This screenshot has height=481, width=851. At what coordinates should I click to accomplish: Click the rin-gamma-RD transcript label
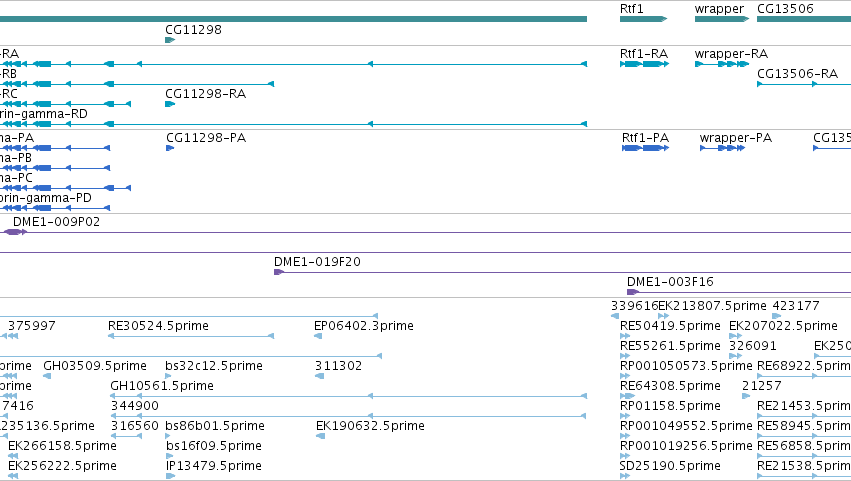43,114
